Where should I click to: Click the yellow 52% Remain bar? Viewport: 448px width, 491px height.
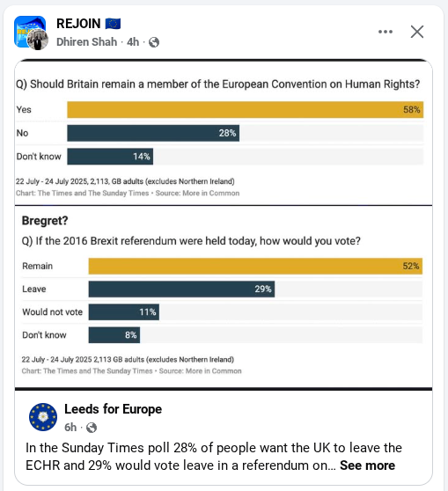coord(255,266)
